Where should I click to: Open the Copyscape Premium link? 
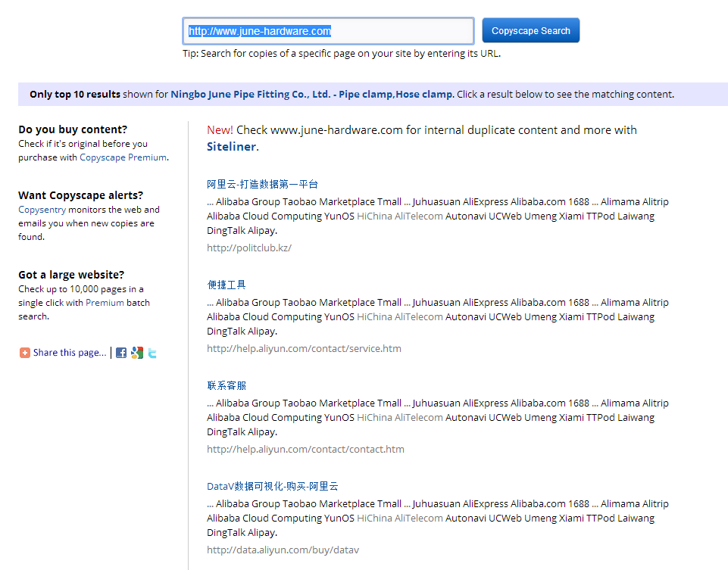[x=123, y=157]
